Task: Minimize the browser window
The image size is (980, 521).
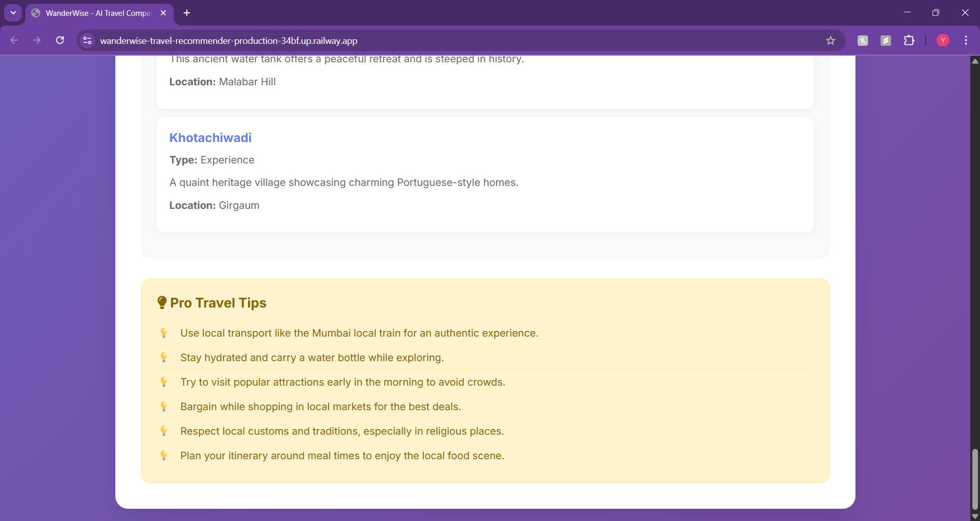Action: pos(907,13)
